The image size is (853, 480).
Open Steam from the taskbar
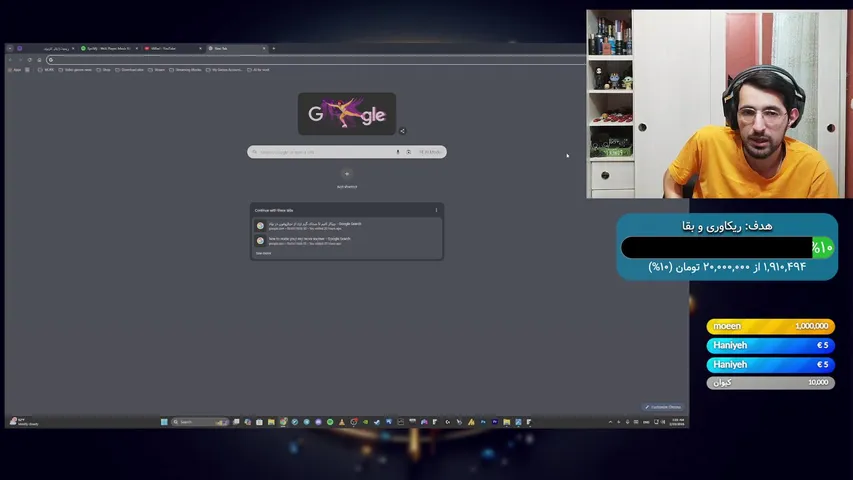pyautogui.click(x=377, y=422)
